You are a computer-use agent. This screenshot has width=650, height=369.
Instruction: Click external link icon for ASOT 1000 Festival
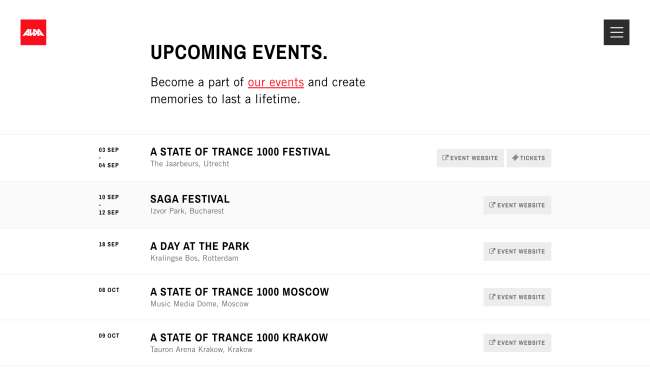445,158
